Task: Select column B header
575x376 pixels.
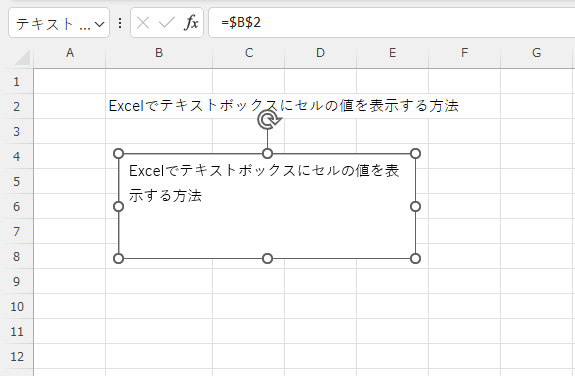Action: click(159, 53)
